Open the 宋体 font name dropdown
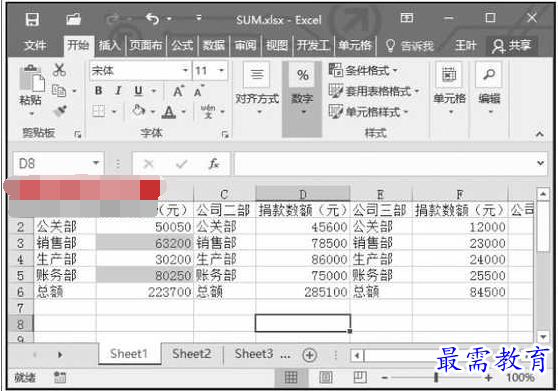 click(x=185, y=70)
